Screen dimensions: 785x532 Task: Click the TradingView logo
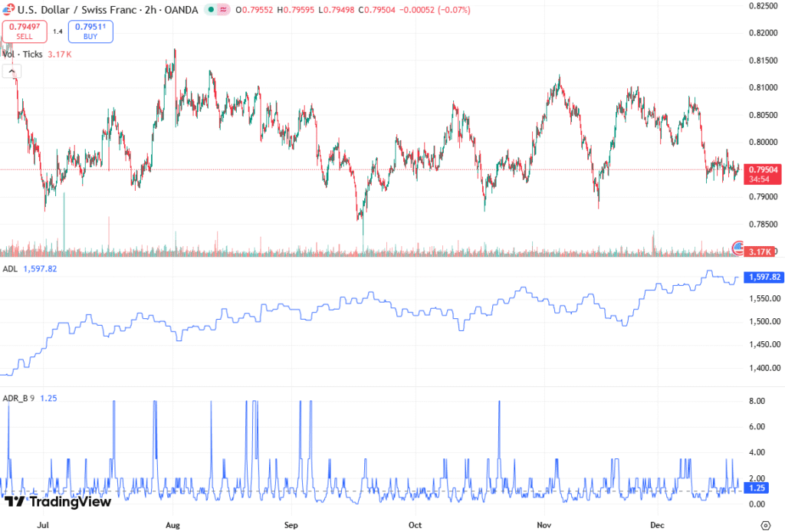[58, 501]
